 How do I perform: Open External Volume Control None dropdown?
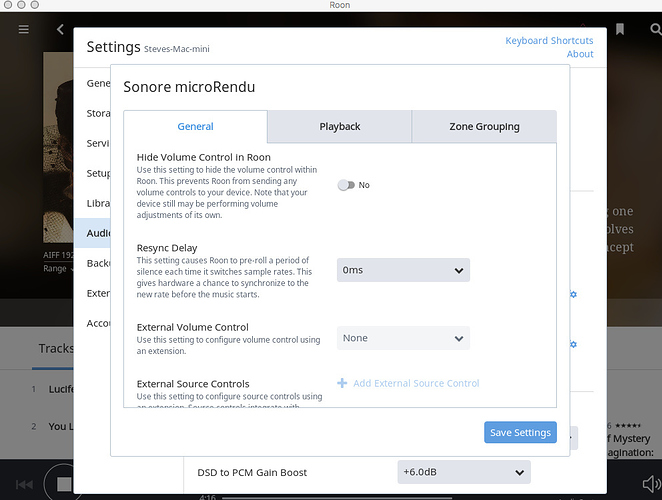tap(403, 338)
